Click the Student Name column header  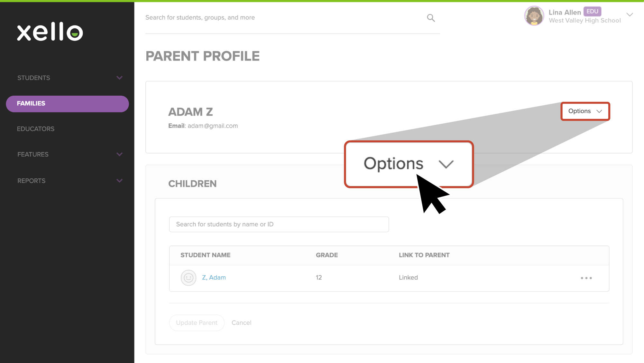pos(205,255)
